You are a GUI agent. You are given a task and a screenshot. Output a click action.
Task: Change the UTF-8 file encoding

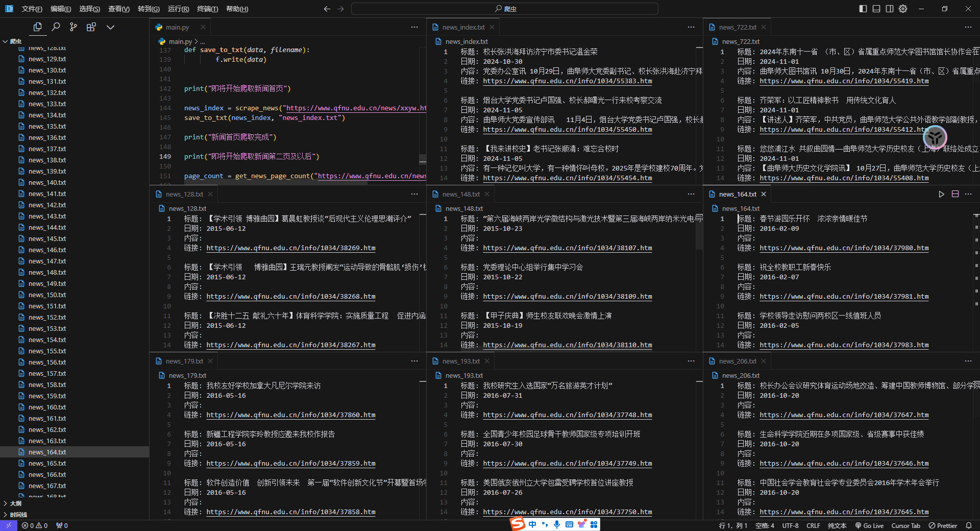[790, 525]
